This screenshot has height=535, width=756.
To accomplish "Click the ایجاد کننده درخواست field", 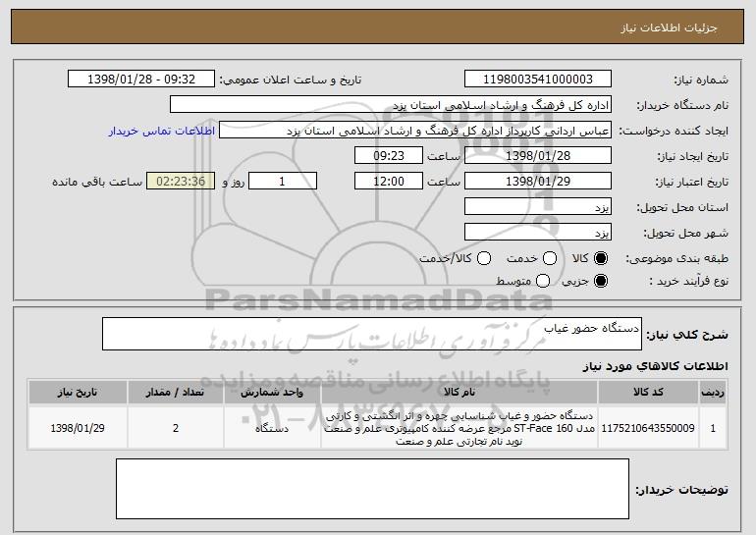I will click(x=415, y=131).
